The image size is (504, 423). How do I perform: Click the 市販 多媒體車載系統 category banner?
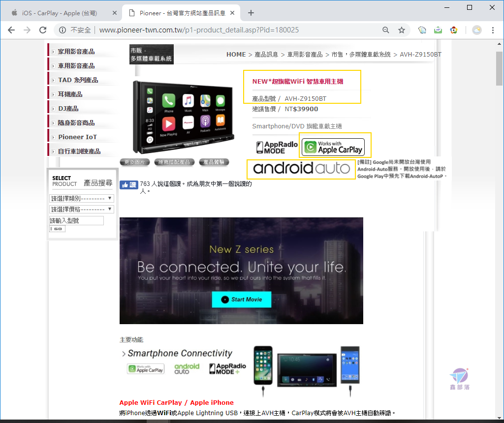[x=152, y=54]
